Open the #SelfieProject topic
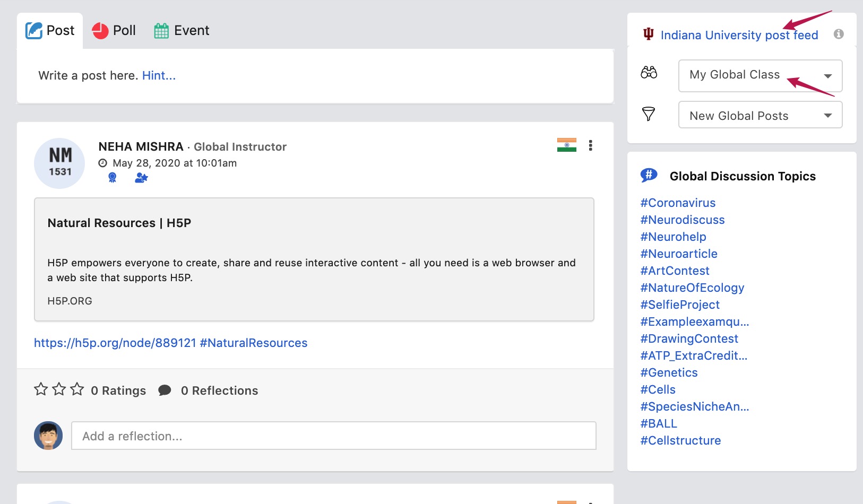Image resolution: width=863 pixels, height=504 pixels. [x=680, y=305]
